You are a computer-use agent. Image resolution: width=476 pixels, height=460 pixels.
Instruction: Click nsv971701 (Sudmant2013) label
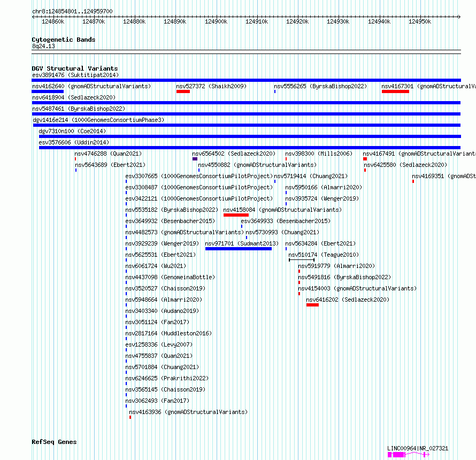tap(242, 243)
